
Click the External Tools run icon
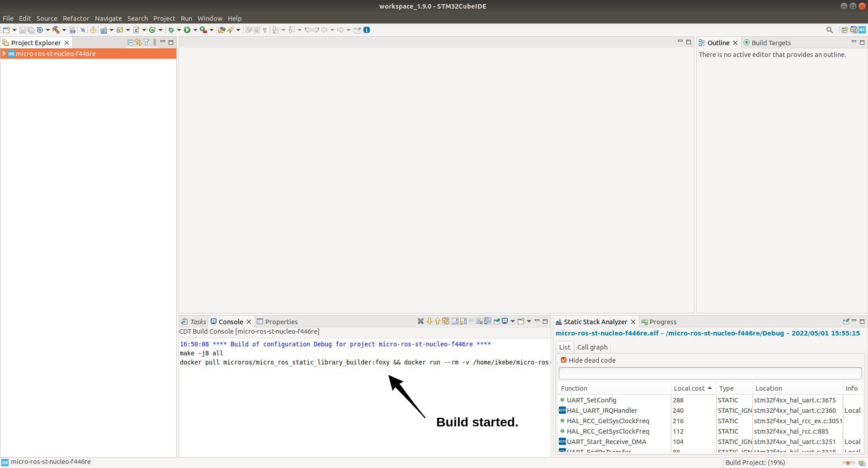pos(203,30)
